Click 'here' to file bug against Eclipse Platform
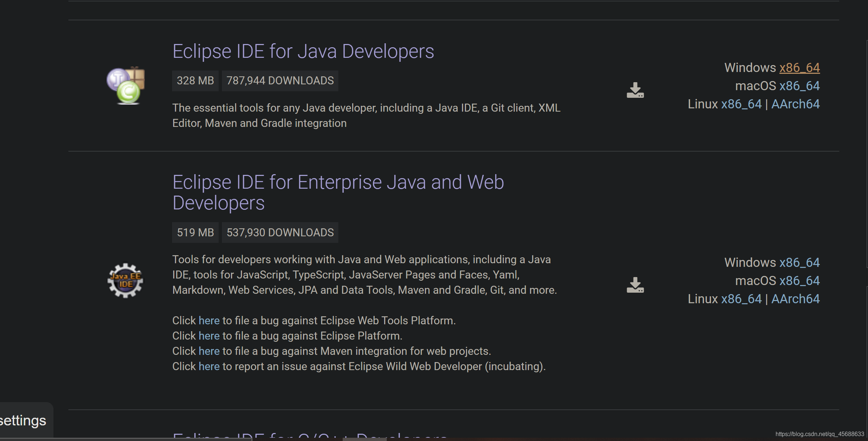Screen dimensions: 868x441 tap(209, 336)
